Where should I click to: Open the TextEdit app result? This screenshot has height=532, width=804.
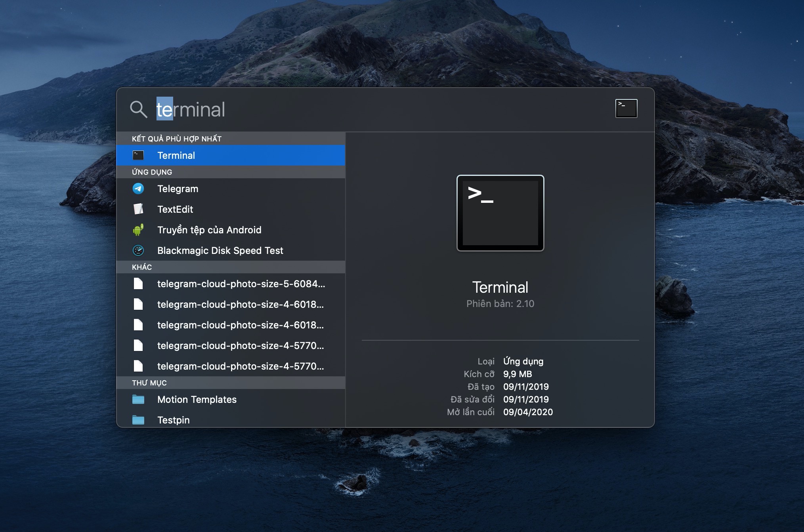[231, 209]
